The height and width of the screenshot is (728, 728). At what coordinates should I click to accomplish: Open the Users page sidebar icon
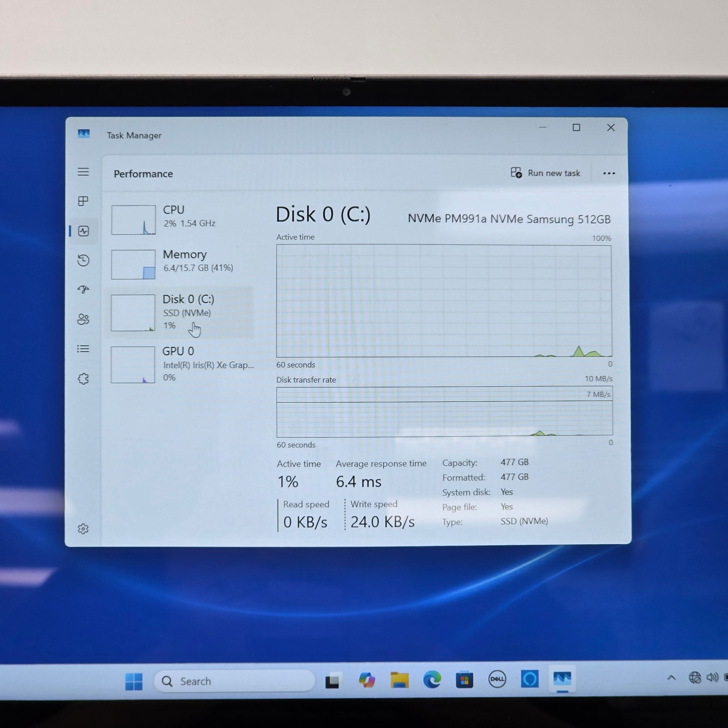point(83,319)
